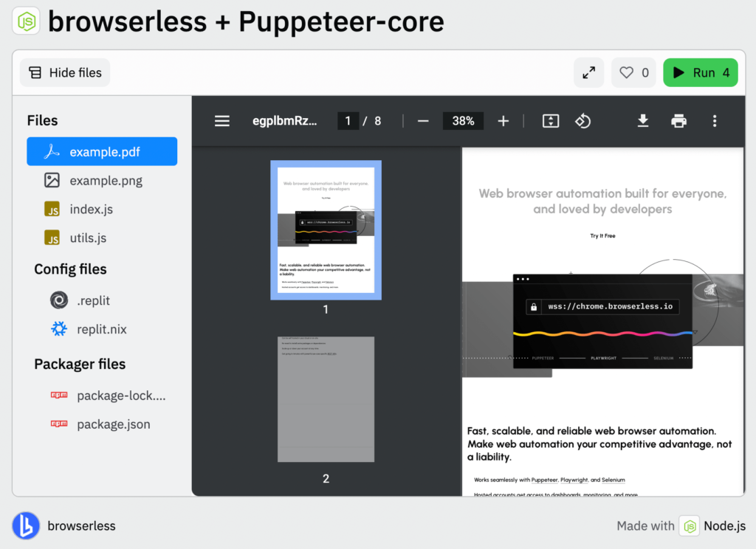Screen dimensions: 756x549
Task: Click the npm icon next to package.json
Action: pos(58,424)
